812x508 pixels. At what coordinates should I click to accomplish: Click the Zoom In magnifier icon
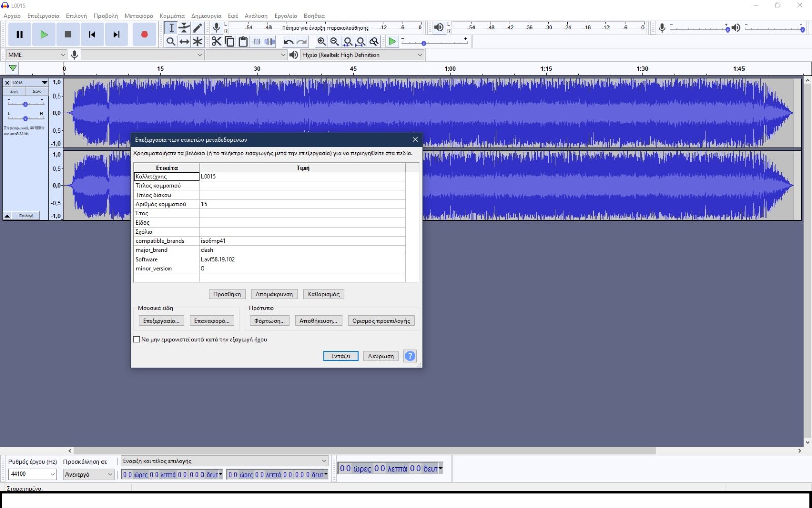point(321,42)
